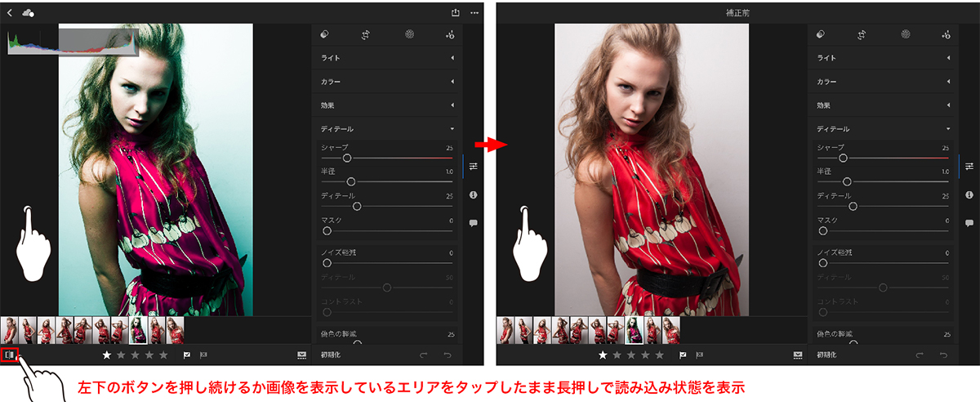Select the first filmstrip thumbnail in left screen
This screenshot has height=402, width=980.
(x=9, y=330)
